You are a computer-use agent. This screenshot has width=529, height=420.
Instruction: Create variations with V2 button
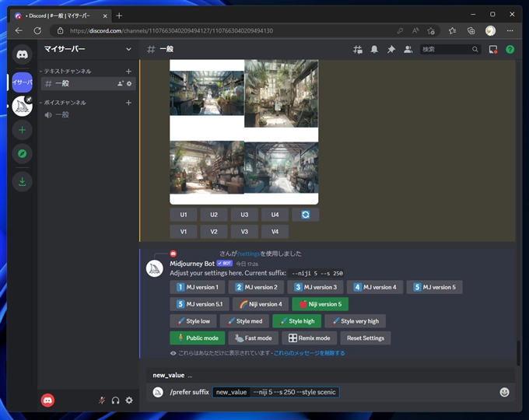[214, 232]
